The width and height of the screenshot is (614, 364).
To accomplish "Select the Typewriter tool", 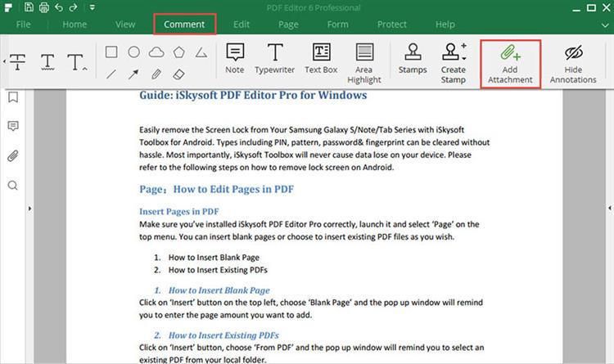I will pyautogui.click(x=274, y=59).
